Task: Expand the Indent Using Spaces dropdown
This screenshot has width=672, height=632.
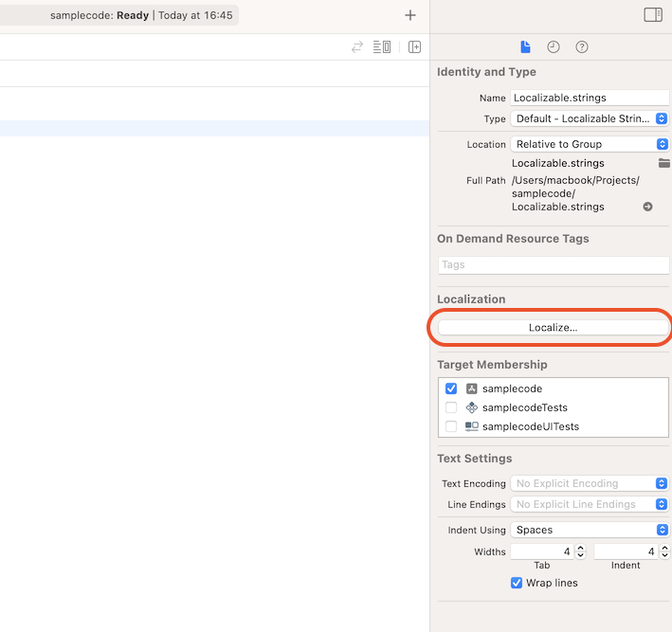Action: tap(590, 530)
